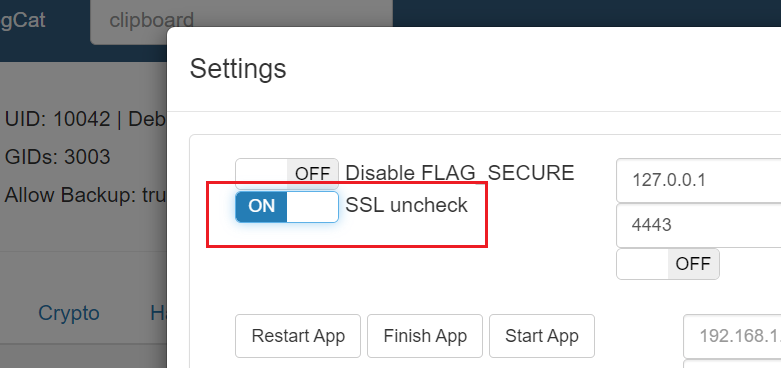The image size is (781, 368).
Task: Click the SSL uncheck label text
Action: [406, 205]
